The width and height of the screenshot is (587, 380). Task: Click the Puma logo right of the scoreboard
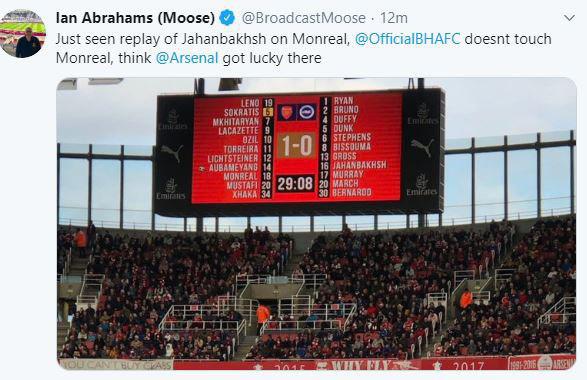coord(422,147)
